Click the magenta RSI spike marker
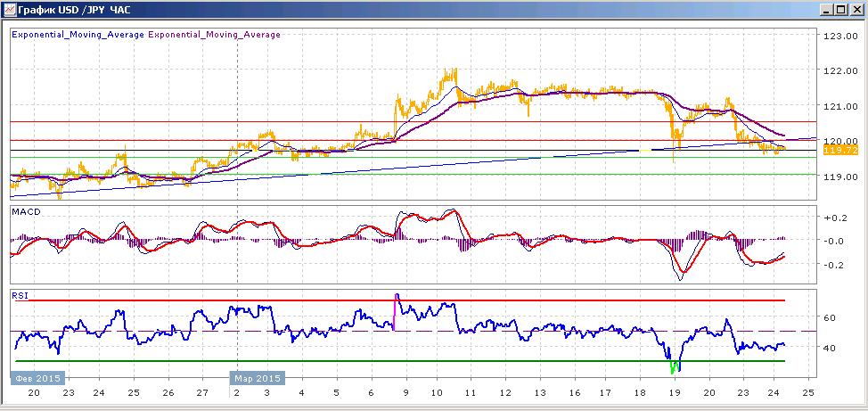This screenshot has width=868, height=411. pyautogui.click(x=395, y=312)
